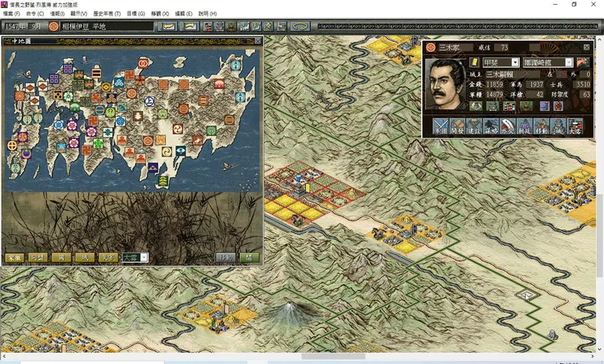
Task: Click the left yellow arrow toolbar button
Action: 167,26
